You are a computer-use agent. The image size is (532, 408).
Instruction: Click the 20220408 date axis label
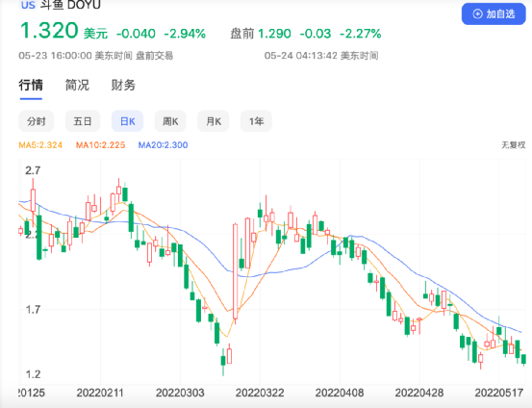coord(340,393)
